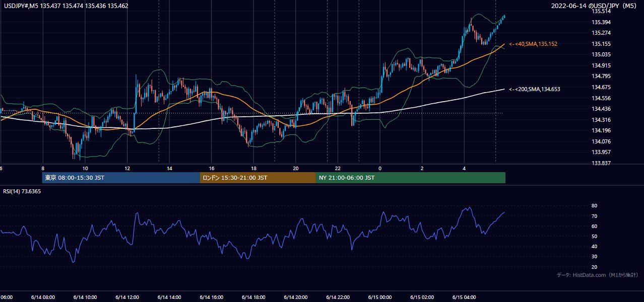
Task: Click the NY session bar 21:00-06:00 JST
Action: click(411, 178)
